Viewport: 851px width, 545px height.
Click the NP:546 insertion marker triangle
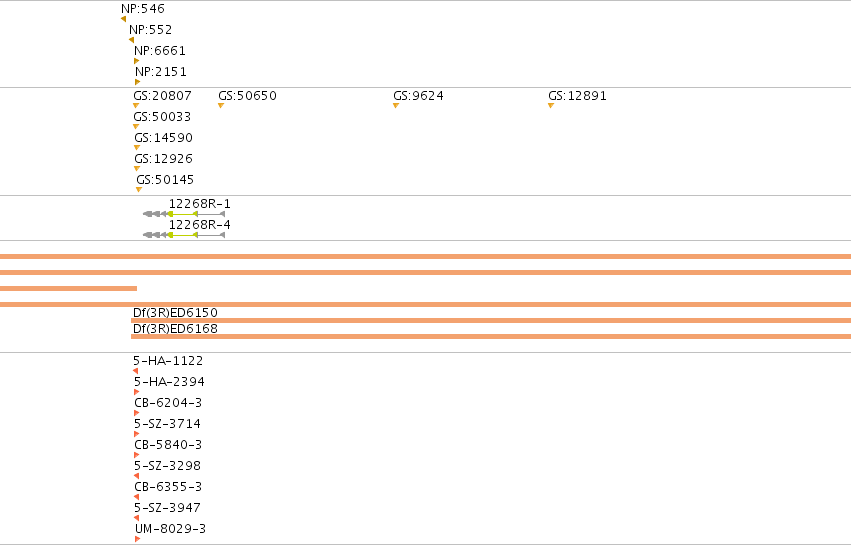click(123, 19)
